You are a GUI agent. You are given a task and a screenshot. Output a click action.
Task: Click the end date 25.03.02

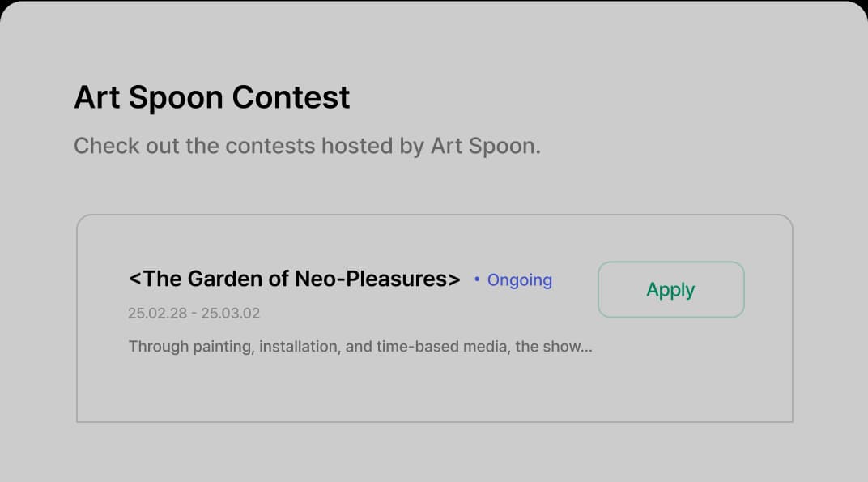coord(232,314)
